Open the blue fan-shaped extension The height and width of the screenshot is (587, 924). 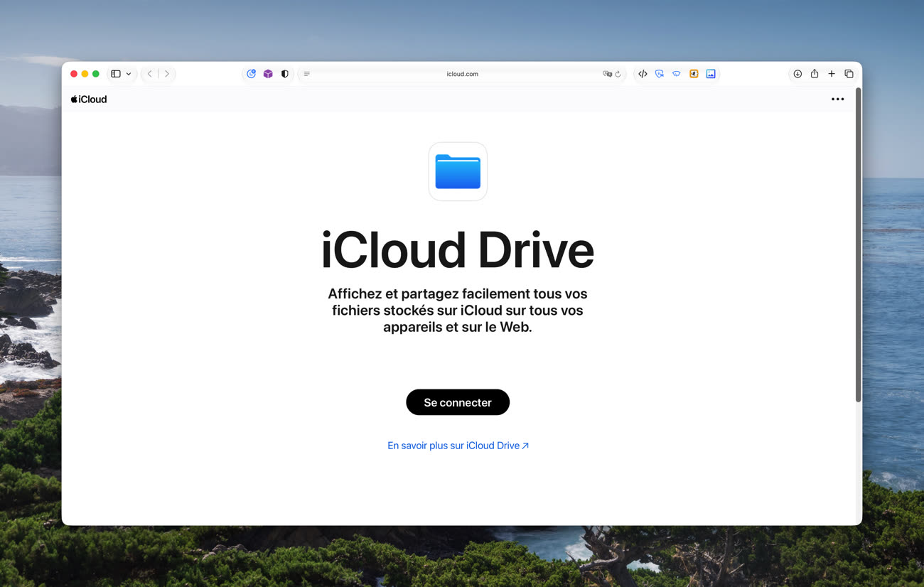pyautogui.click(x=677, y=74)
